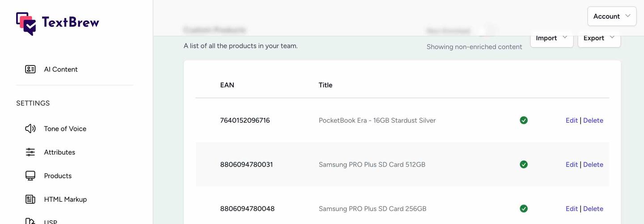Click green check icon for 256GB SD Card
This screenshot has height=224, width=644.
[x=524, y=209]
